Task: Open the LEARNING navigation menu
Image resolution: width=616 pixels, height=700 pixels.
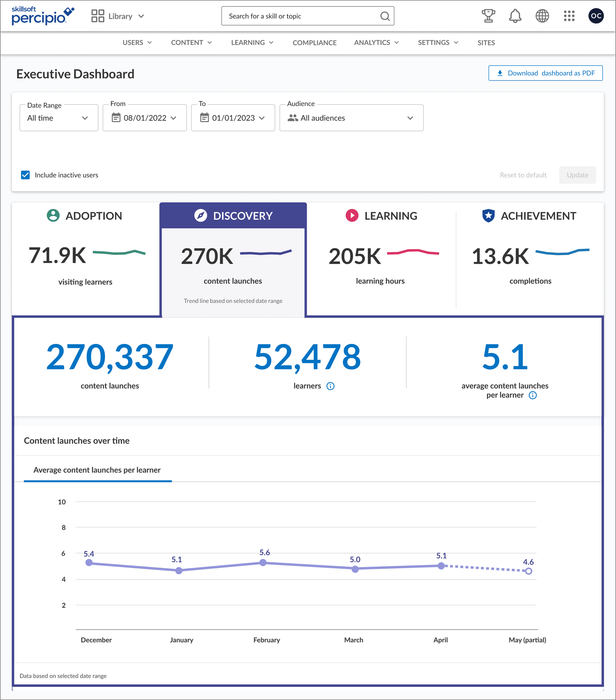Action: pos(252,42)
